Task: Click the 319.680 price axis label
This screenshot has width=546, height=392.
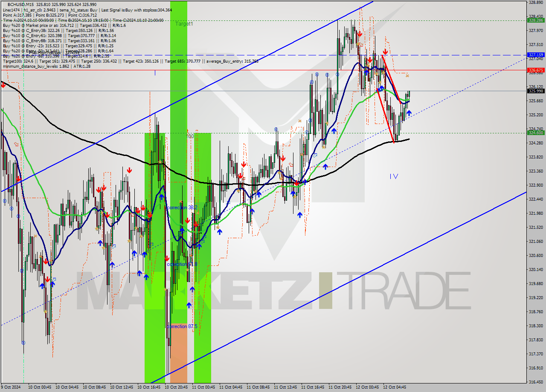Action: tap(536, 284)
